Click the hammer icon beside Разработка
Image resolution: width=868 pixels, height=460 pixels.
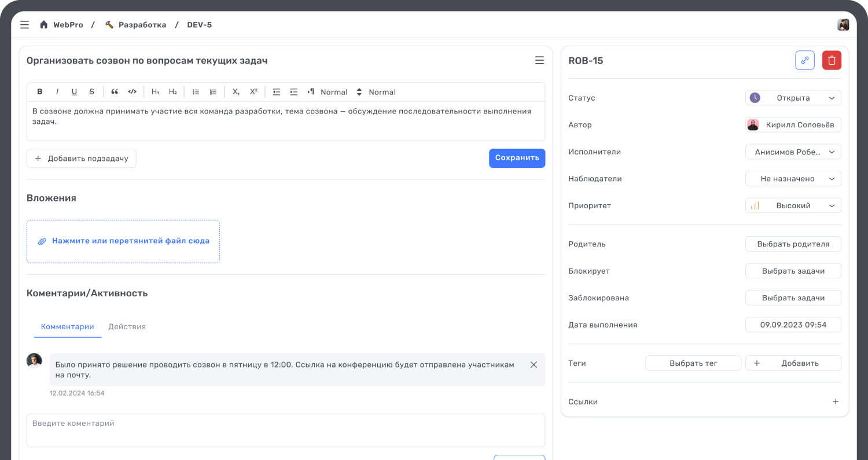pos(109,25)
